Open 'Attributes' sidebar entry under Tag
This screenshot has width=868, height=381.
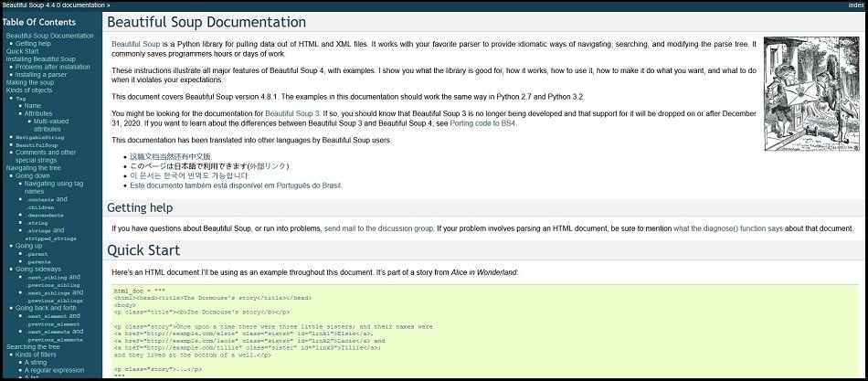(x=38, y=113)
